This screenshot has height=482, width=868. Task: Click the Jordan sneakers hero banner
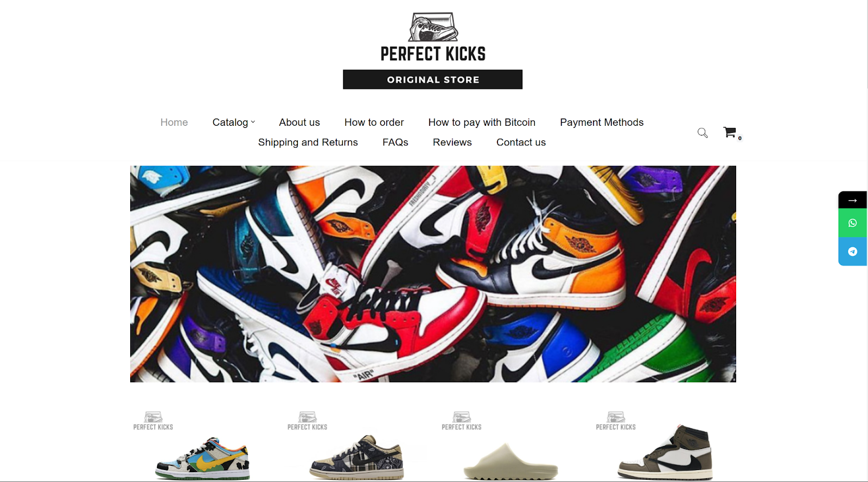click(x=433, y=274)
